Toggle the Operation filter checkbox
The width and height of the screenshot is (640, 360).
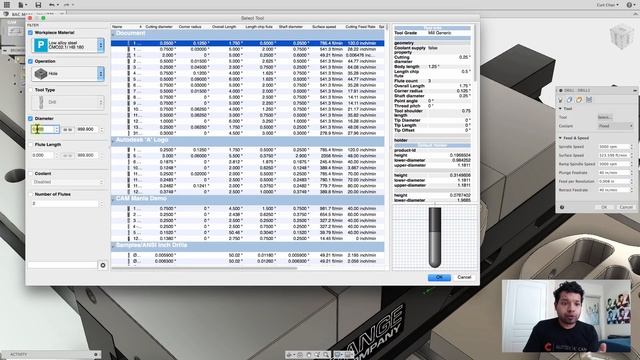(x=31, y=61)
